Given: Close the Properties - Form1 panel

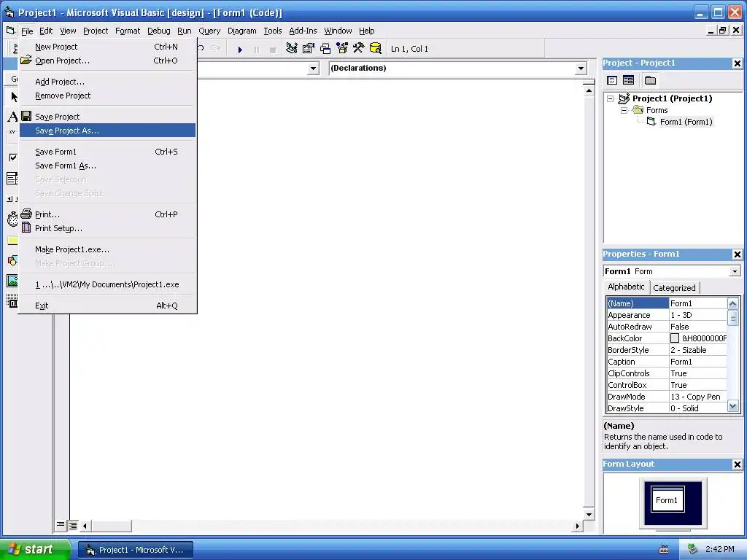Looking at the screenshot, I should (737, 254).
